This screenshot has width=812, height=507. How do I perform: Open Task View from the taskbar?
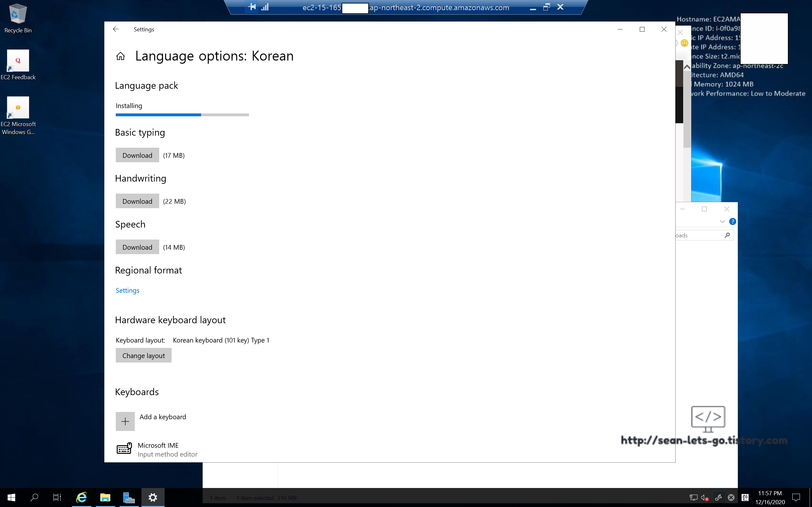(x=57, y=497)
